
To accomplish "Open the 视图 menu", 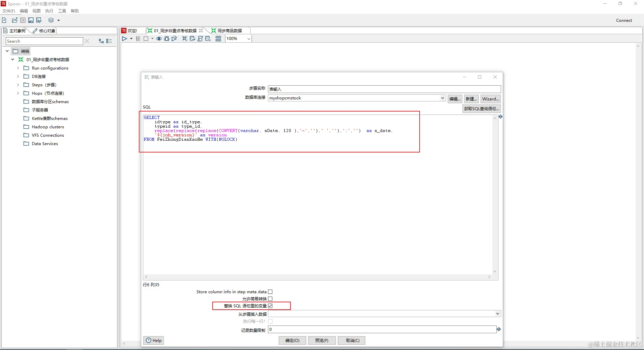I will (37, 11).
